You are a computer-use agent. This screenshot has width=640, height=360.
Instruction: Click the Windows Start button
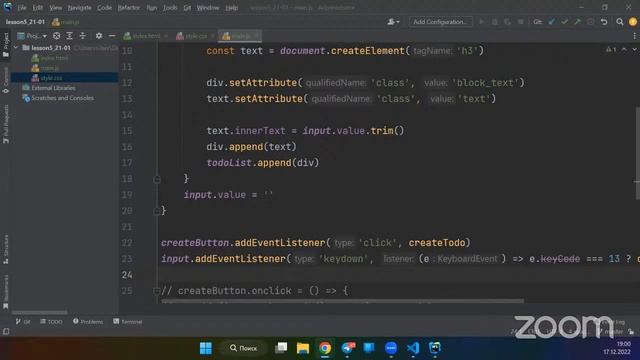[206, 348]
